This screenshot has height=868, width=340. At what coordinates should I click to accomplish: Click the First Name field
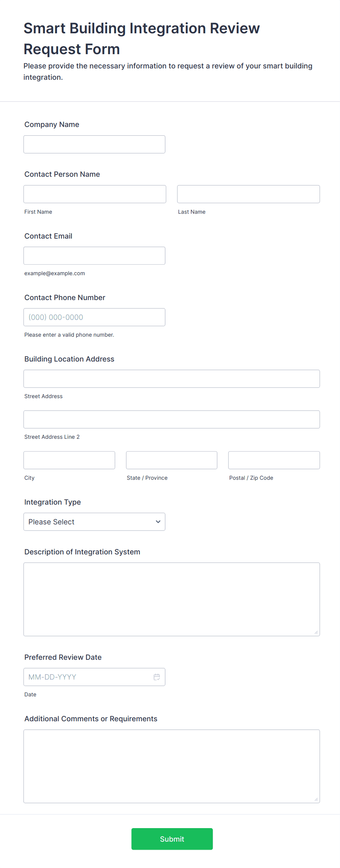[x=95, y=194]
